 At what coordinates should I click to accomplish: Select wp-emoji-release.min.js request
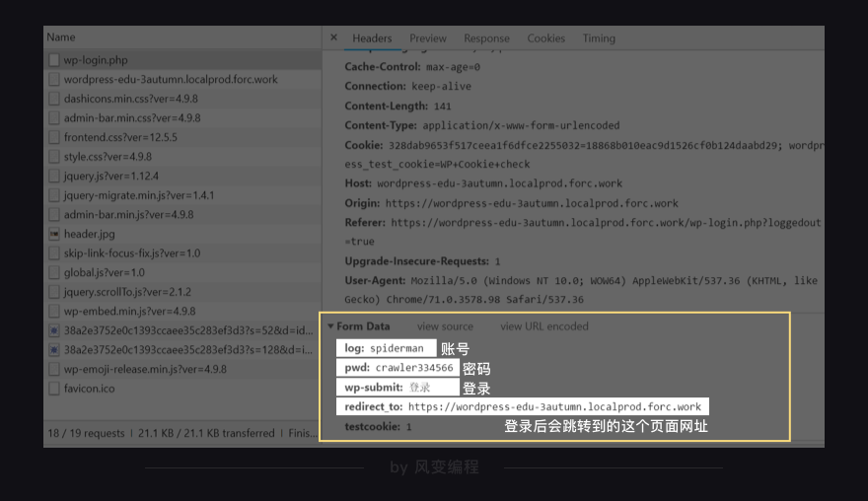click(182, 369)
